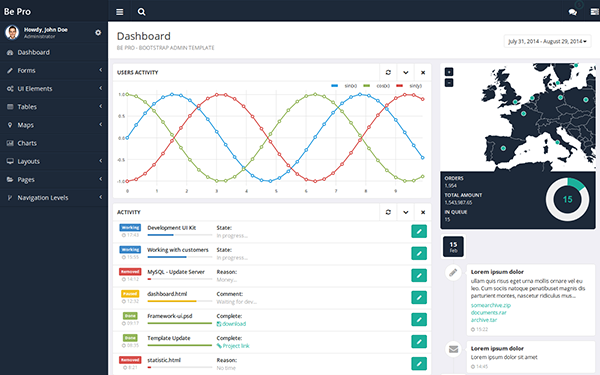The image size is (600, 375).
Task: Expand the Pages sidebar menu
Action: [x=54, y=179]
